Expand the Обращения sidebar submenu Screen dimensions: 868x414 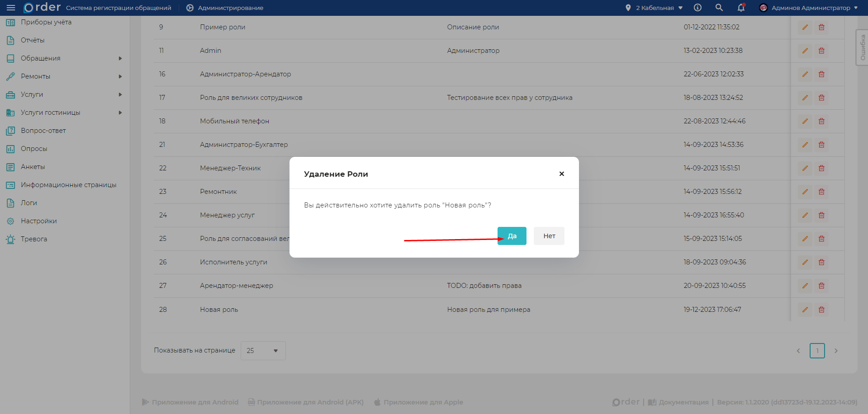tap(41, 58)
